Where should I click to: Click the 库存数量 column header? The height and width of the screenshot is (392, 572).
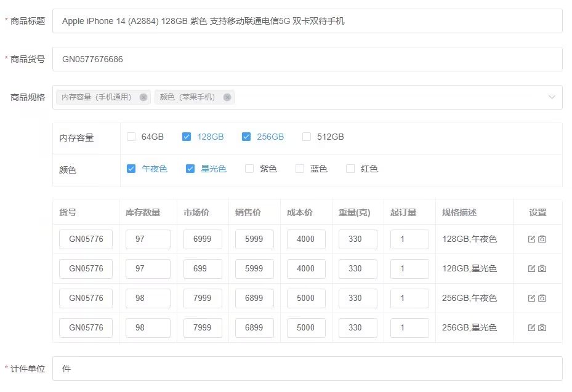pos(143,212)
